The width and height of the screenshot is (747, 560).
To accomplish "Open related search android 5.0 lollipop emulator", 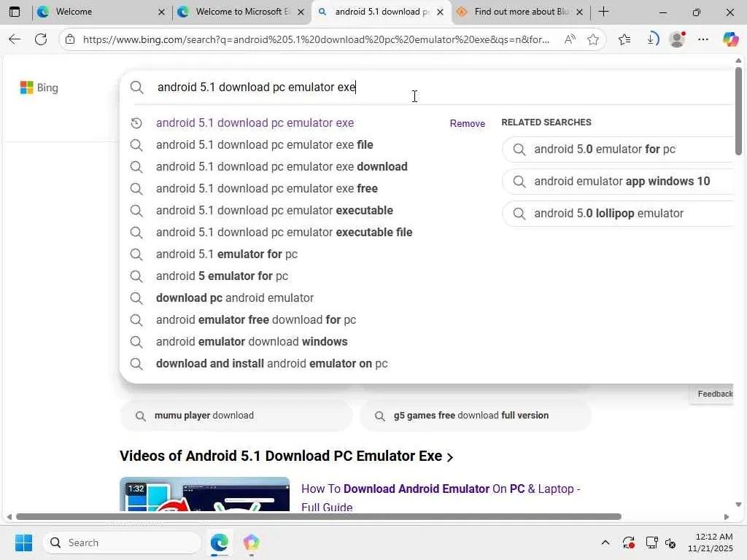I will [x=619, y=214].
